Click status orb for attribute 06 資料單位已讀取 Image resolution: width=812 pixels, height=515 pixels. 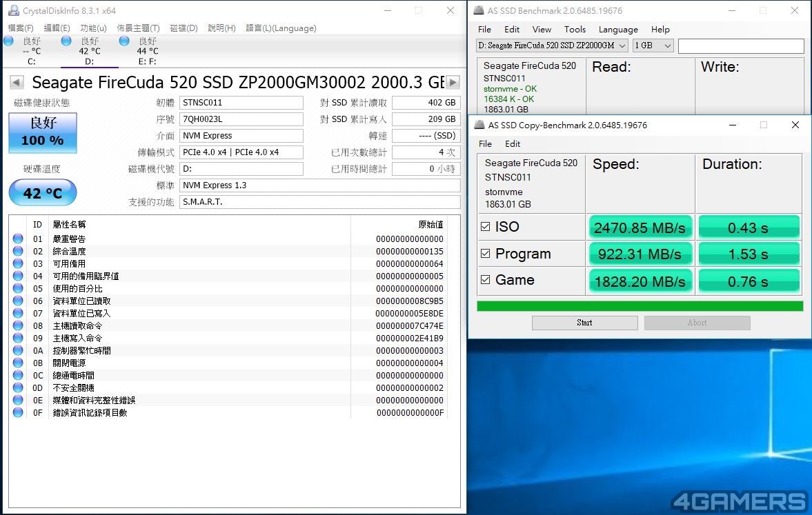point(18,301)
